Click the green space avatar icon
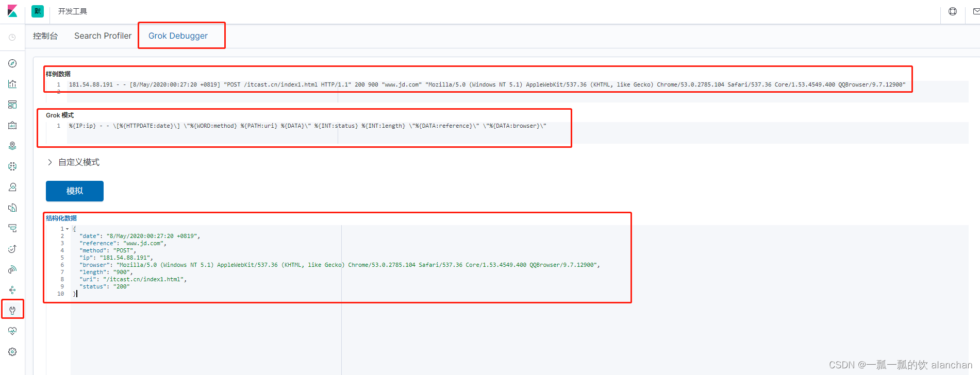The image size is (980, 375). [x=38, y=11]
